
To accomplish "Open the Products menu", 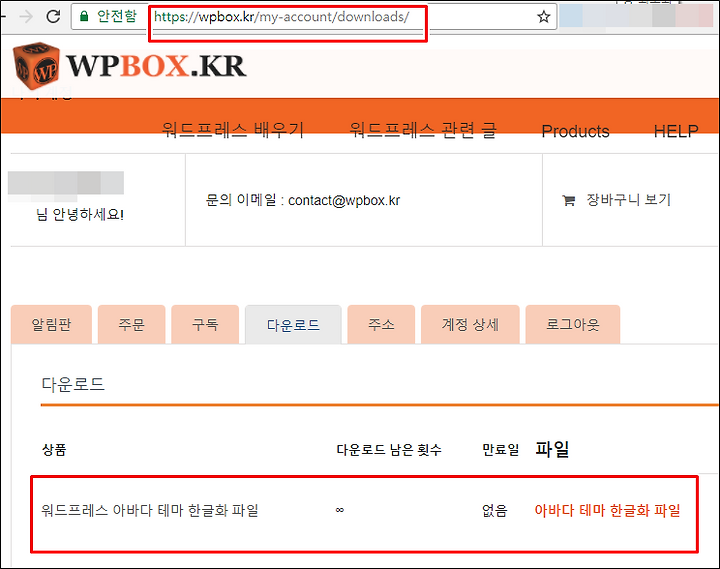I will [x=575, y=131].
